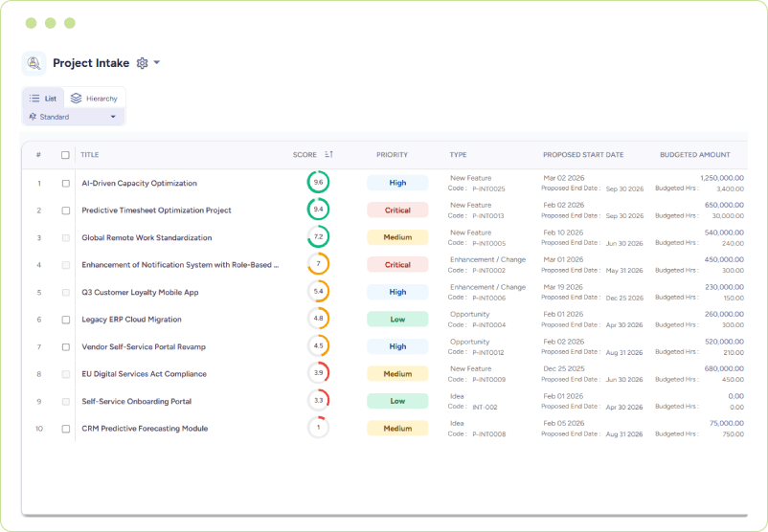Check the box for Self-Service Onboarding Portal

(x=66, y=401)
